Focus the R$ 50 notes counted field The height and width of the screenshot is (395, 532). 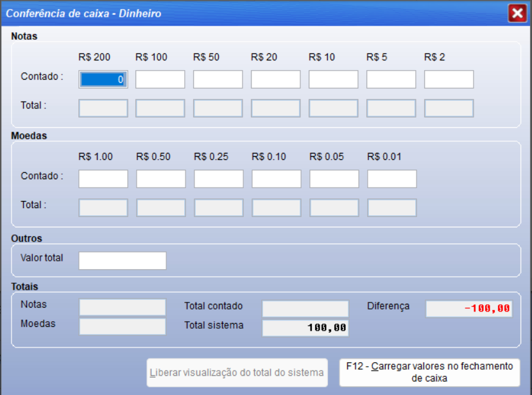[218, 80]
